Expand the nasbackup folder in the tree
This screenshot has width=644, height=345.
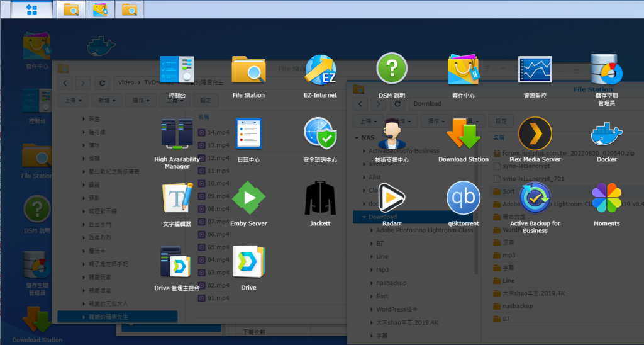pos(372,283)
